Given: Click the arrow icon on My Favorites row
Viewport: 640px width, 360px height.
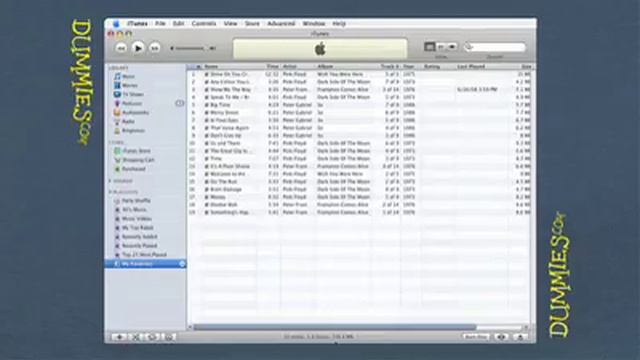Looking at the screenshot, I should pyautogui.click(x=182, y=264).
